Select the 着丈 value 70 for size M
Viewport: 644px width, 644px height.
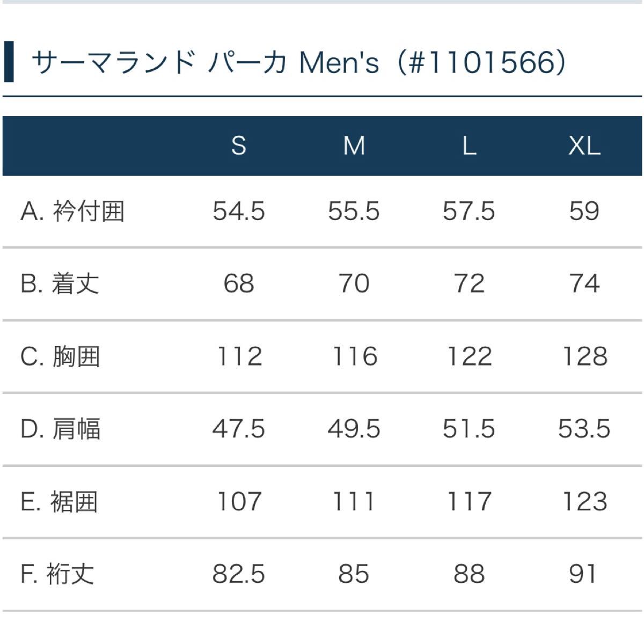point(354,284)
